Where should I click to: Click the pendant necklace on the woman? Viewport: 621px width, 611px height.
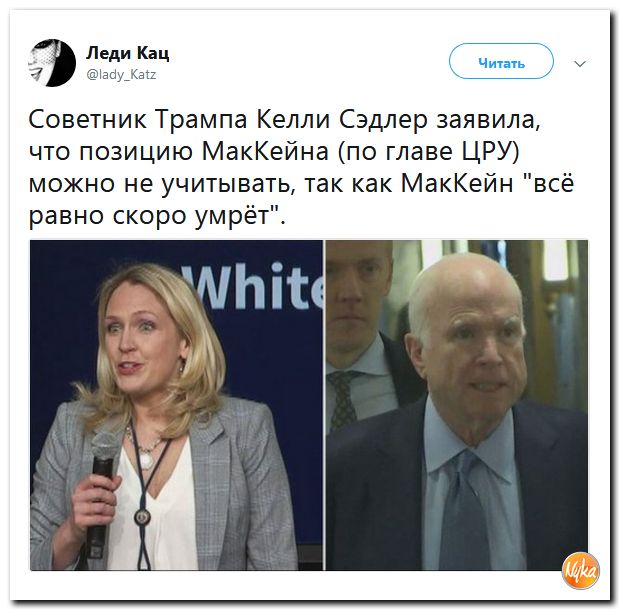[x=145, y=458]
